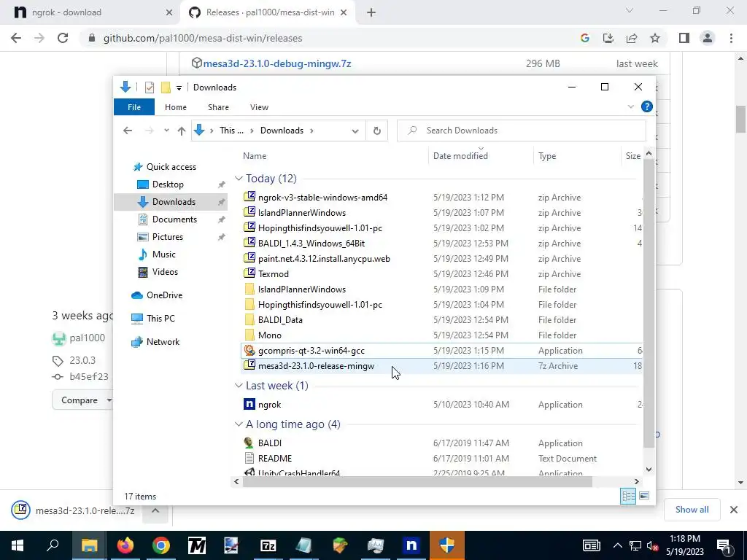This screenshot has height=560, width=747.
Task: Sort files by the Name column
Action: tap(255, 156)
